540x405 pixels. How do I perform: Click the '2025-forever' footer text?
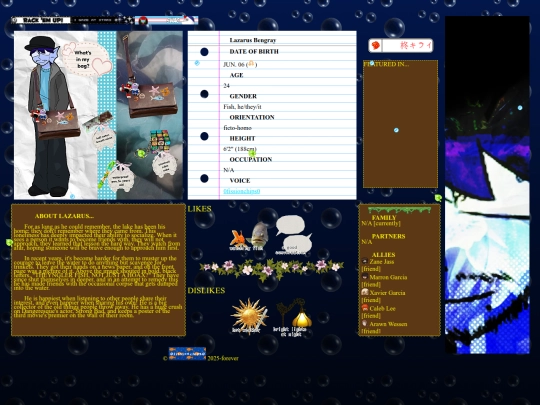point(222,359)
